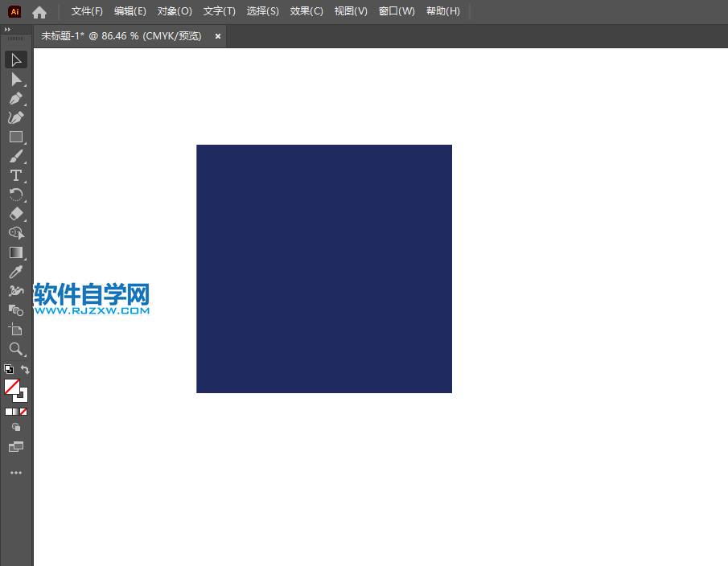The height and width of the screenshot is (566, 728).
Task: Open the drawing modes selector
Action: tap(16, 428)
